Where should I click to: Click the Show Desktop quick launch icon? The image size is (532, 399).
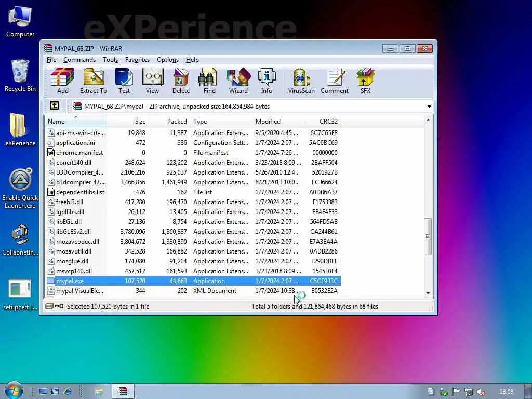click(43, 392)
